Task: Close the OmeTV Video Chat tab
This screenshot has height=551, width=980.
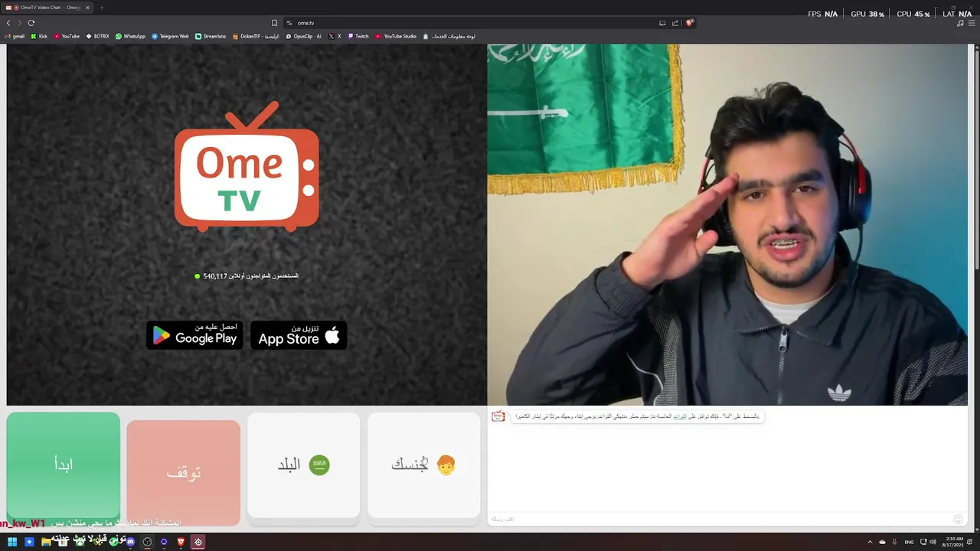Action: pyautogui.click(x=87, y=8)
